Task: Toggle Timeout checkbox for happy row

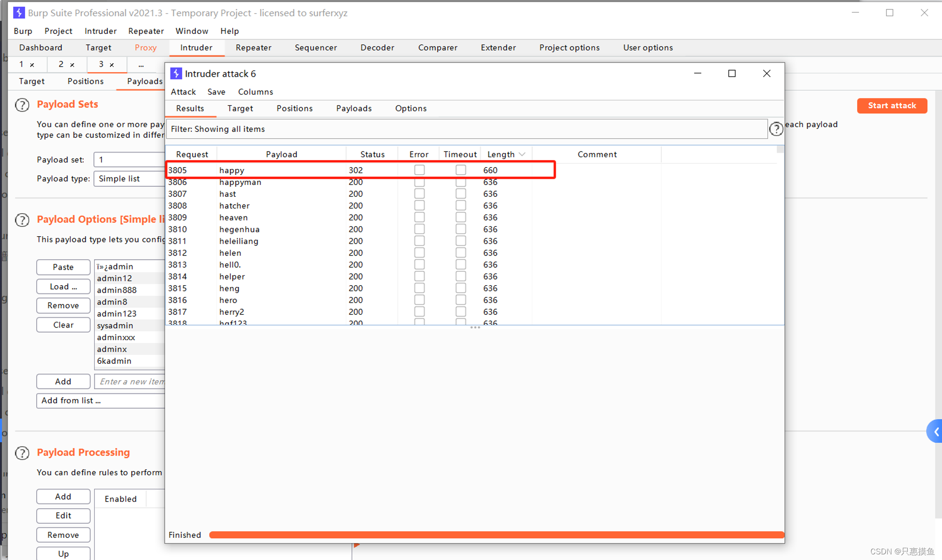Action: coord(461,170)
